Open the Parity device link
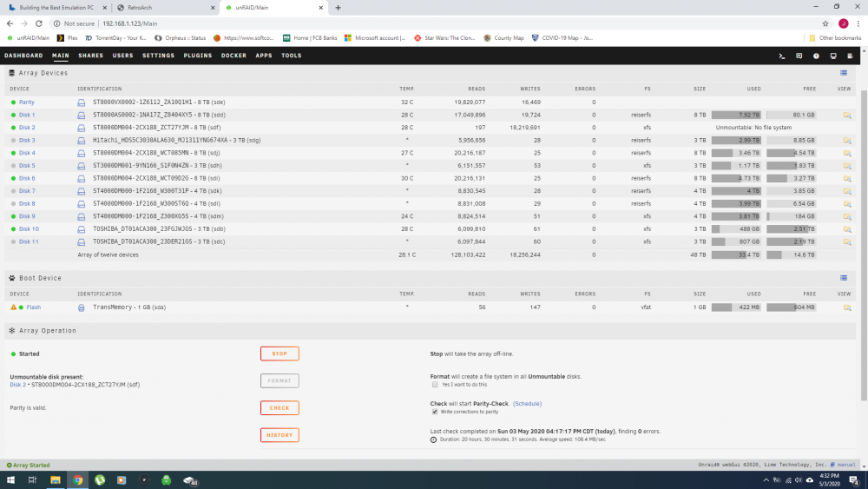Viewport: 868px width, 489px height. click(x=27, y=102)
